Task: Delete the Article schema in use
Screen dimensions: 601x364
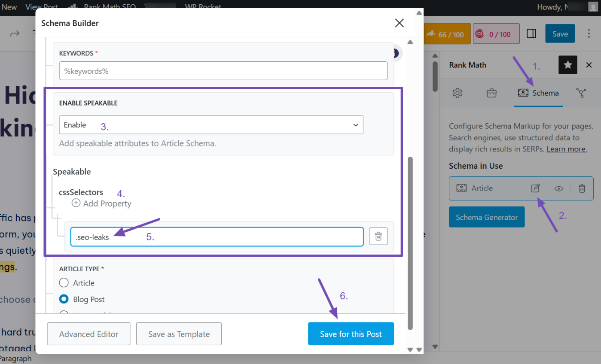Action: coord(582,188)
